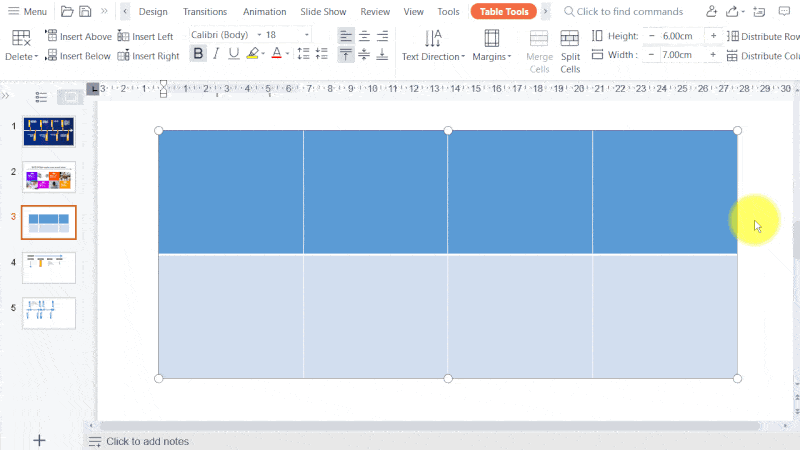
Task: Select slide 5 thumbnail
Action: coord(48,313)
